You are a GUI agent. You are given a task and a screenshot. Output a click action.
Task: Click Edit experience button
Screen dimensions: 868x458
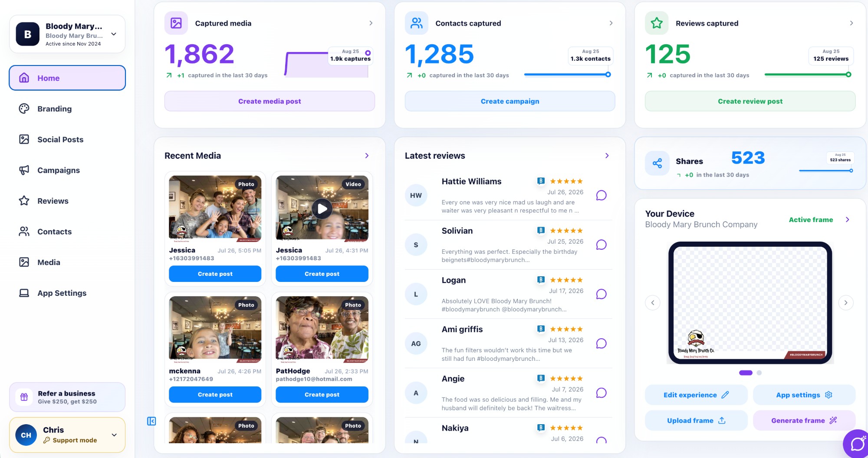pyautogui.click(x=696, y=395)
